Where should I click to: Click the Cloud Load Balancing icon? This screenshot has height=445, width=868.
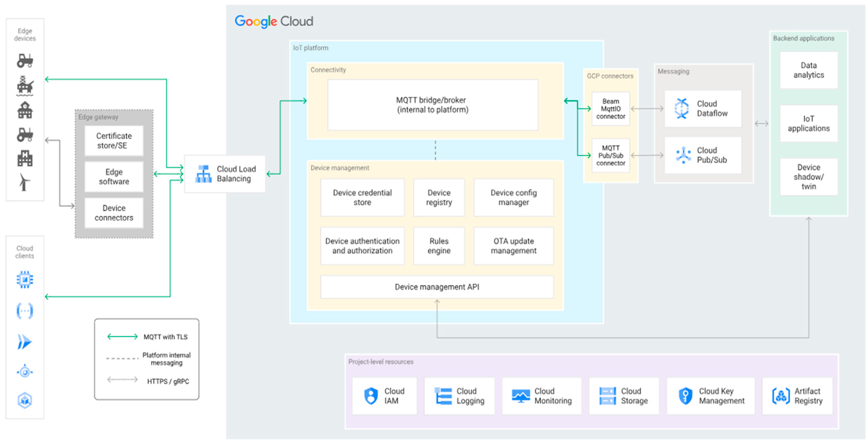pos(204,174)
